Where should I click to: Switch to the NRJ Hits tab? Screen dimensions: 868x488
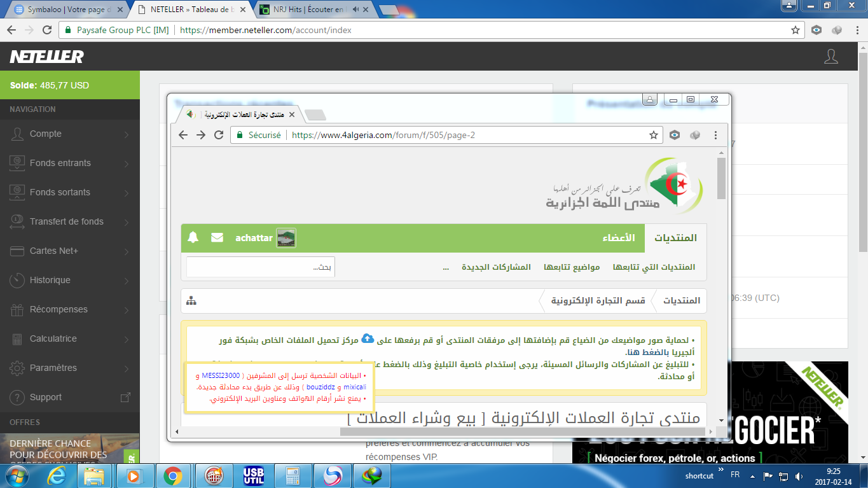[305, 10]
